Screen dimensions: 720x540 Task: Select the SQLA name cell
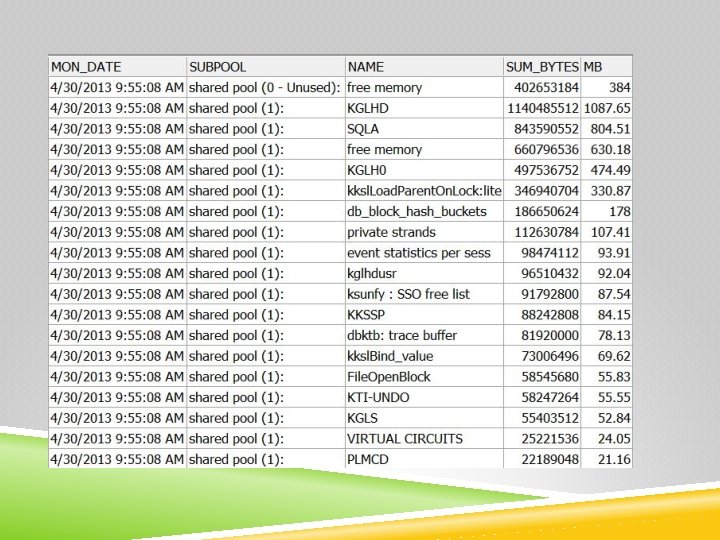click(x=424, y=129)
